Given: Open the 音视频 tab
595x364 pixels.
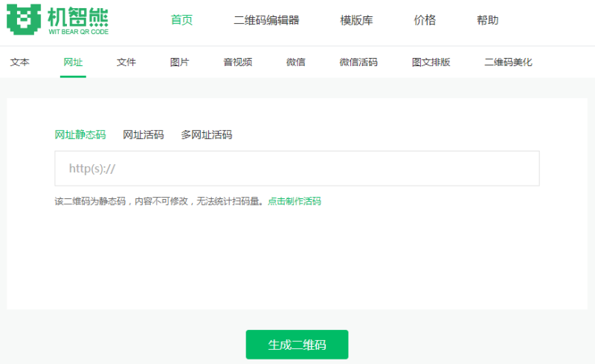Looking at the screenshot, I should tap(237, 62).
